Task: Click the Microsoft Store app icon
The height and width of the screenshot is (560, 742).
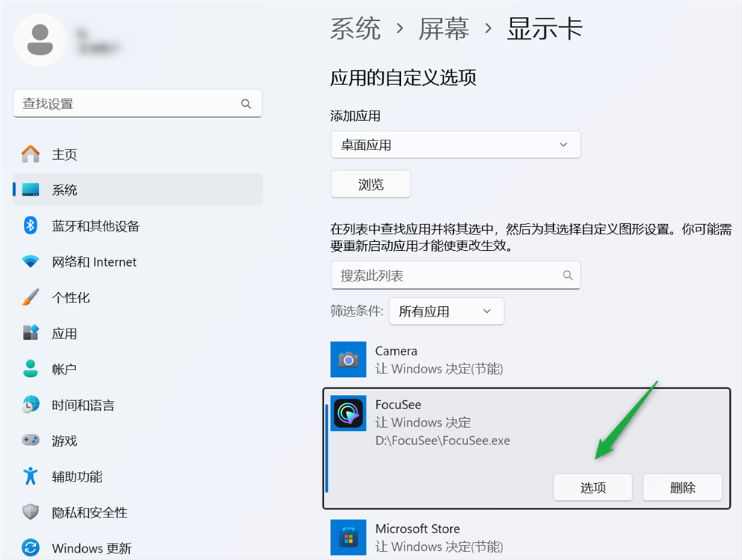Action: click(x=348, y=537)
